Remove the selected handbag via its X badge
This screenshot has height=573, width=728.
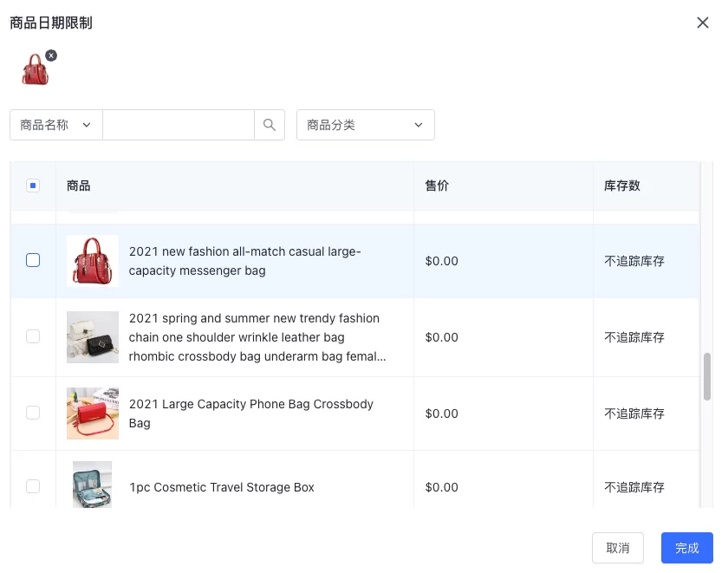coord(50,55)
